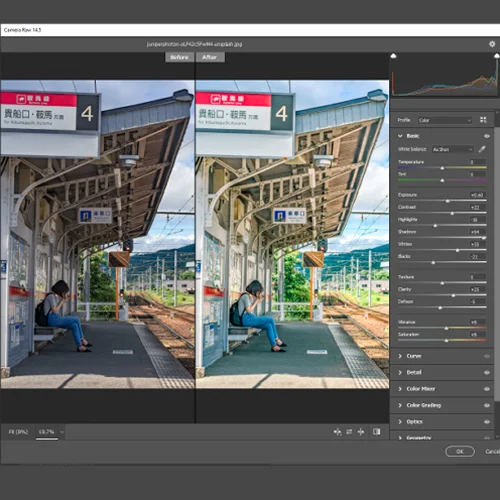Cycle before/after view layout icon
The height and width of the screenshot is (500, 500).
tap(377, 432)
